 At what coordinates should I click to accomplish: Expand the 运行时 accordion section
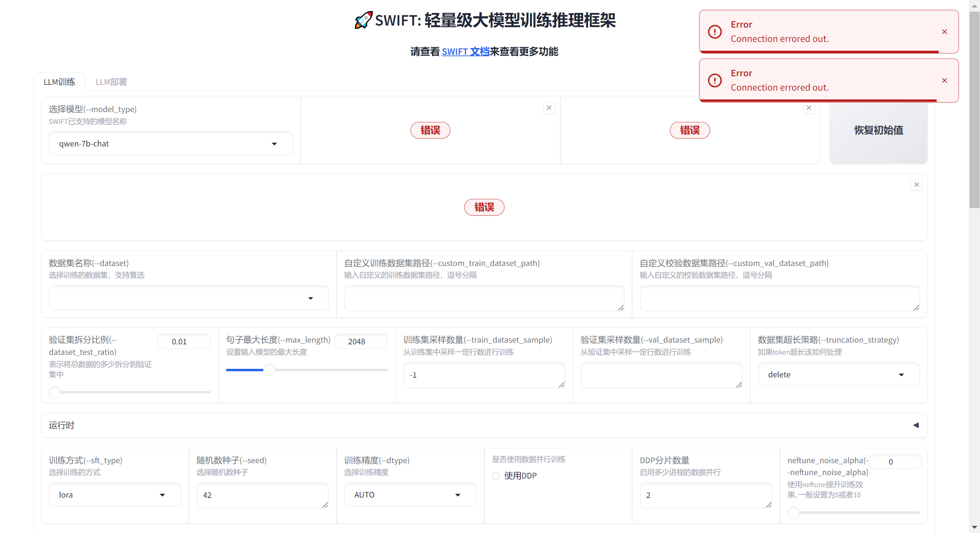[484, 425]
